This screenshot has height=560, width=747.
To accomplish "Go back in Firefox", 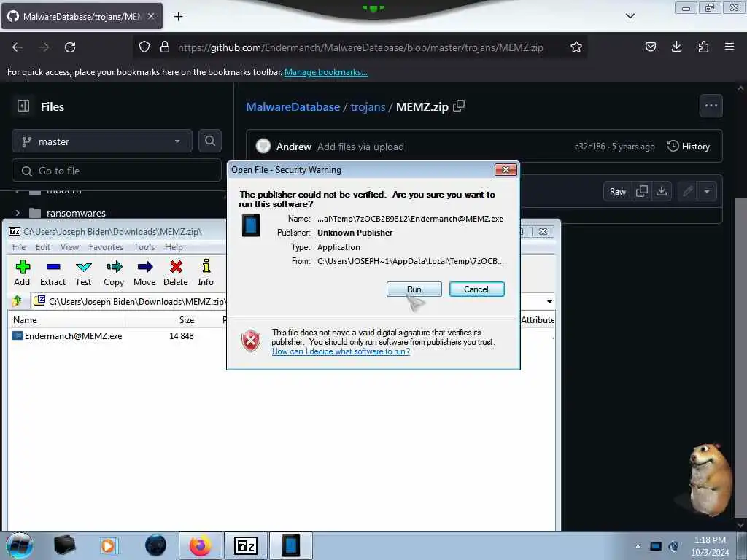I will point(18,47).
